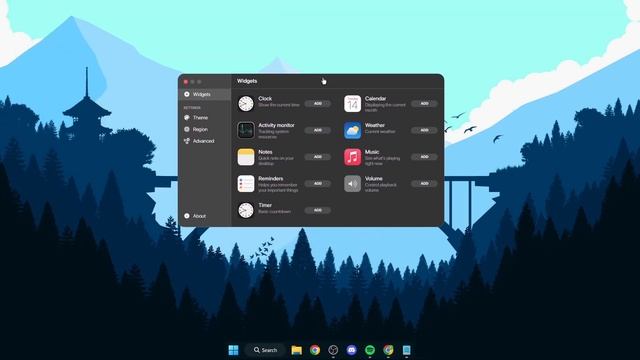
Task: Add the Weather widget
Action: coord(424,130)
